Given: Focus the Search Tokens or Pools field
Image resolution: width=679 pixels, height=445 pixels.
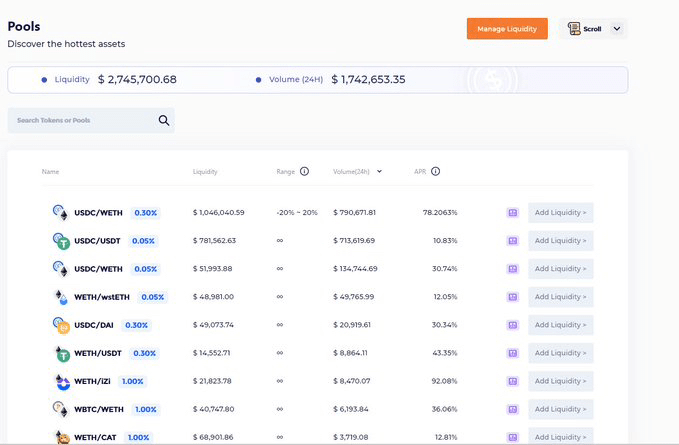Looking at the screenshot, I should point(82,121).
